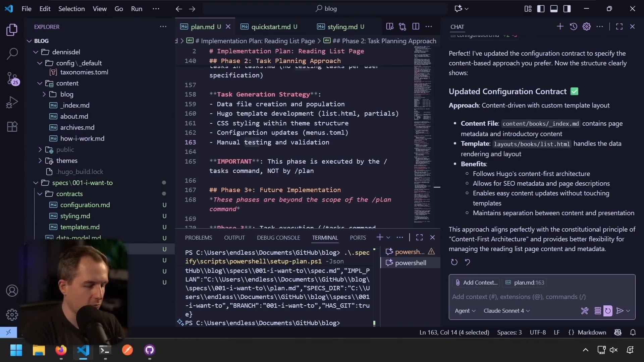Open the Agent mode dropdown
Screen dimensions: 644x362
coord(465,311)
